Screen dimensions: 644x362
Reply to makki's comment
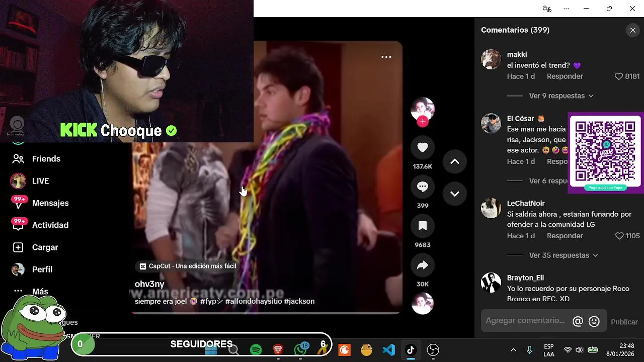pos(565,76)
